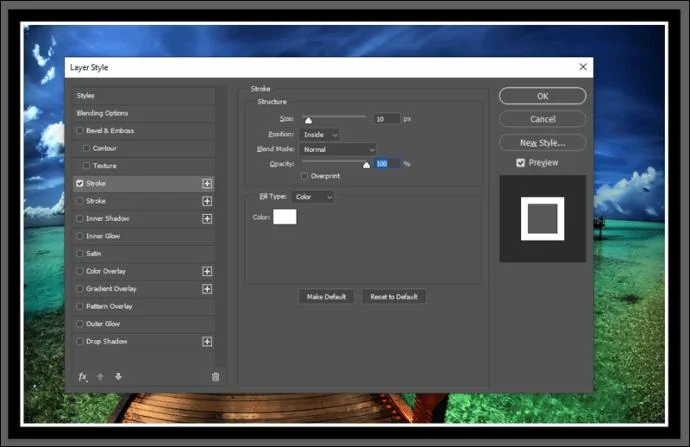Click the plus icon beside Inner Shadow

pyautogui.click(x=207, y=218)
